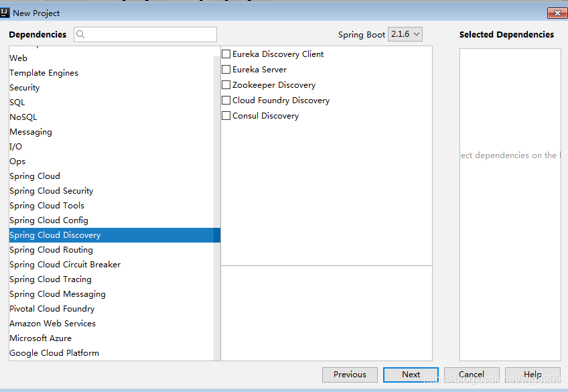The width and height of the screenshot is (568, 392).
Task: Pick the NoSQL category
Action: [x=112, y=117]
